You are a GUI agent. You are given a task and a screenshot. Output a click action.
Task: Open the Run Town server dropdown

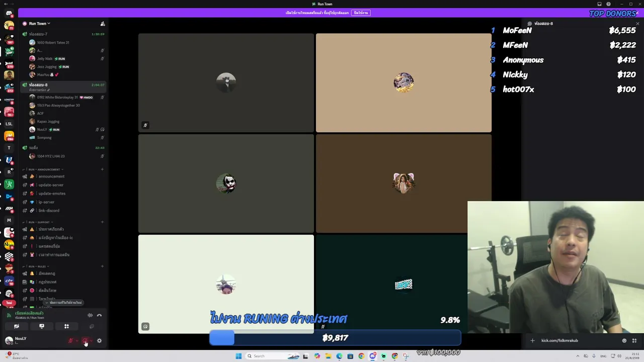point(39,24)
